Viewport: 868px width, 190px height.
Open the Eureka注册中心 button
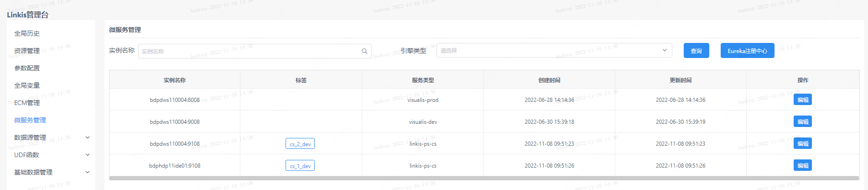tap(747, 51)
